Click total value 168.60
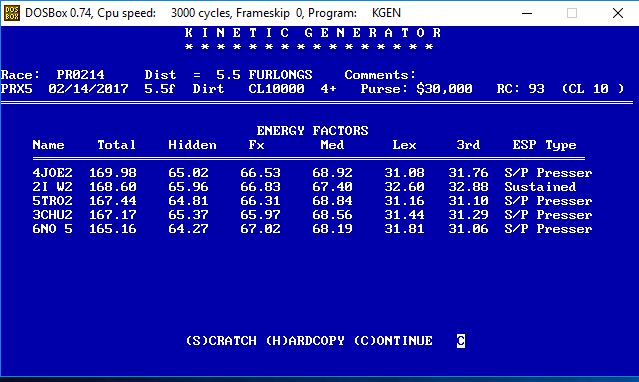639x382 pixels. [x=113, y=187]
